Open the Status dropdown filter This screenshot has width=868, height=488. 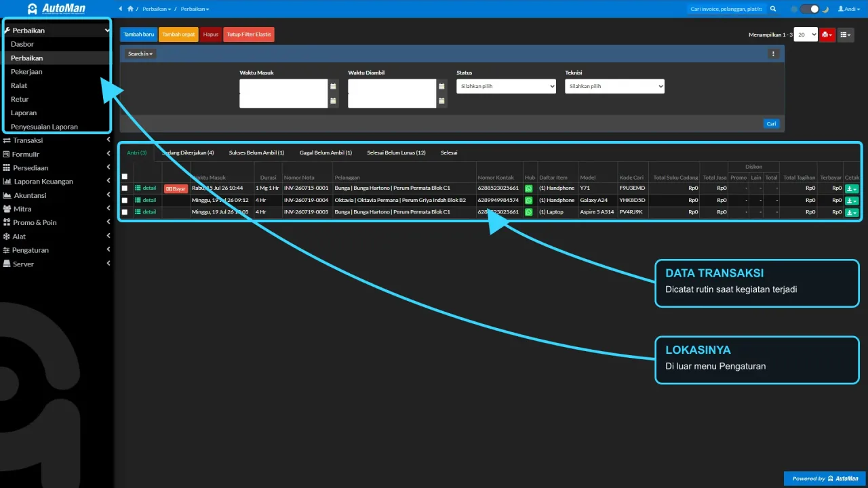pyautogui.click(x=506, y=86)
